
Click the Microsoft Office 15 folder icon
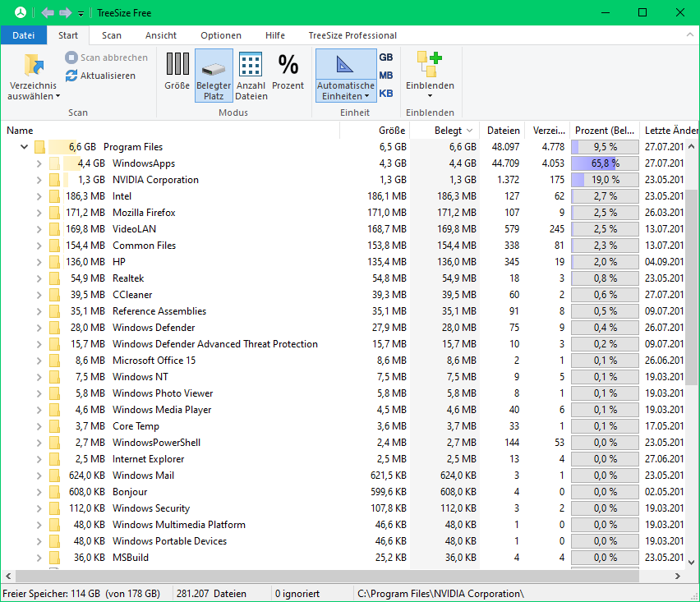(x=54, y=361)
